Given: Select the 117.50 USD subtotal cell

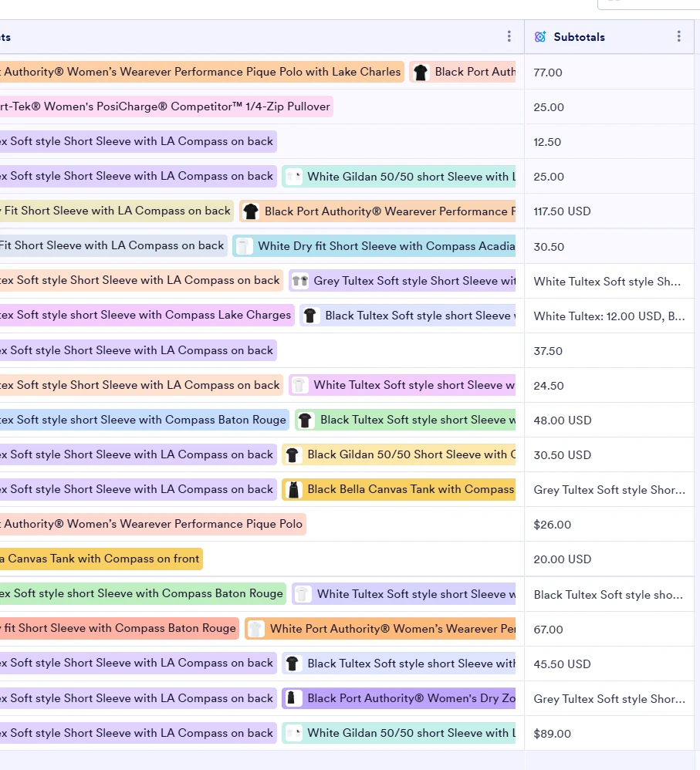Looking at the screenshot, I should tap(609, 211).
